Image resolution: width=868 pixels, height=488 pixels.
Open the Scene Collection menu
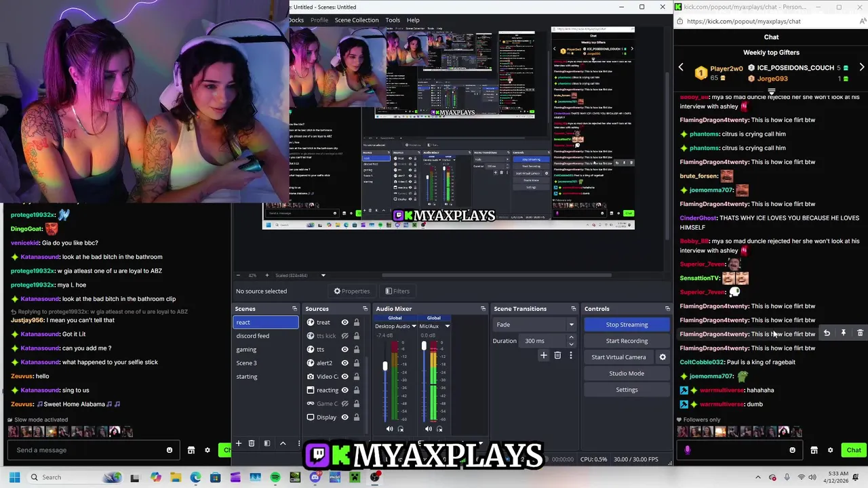pyautogui.click(x=357, y=20)
